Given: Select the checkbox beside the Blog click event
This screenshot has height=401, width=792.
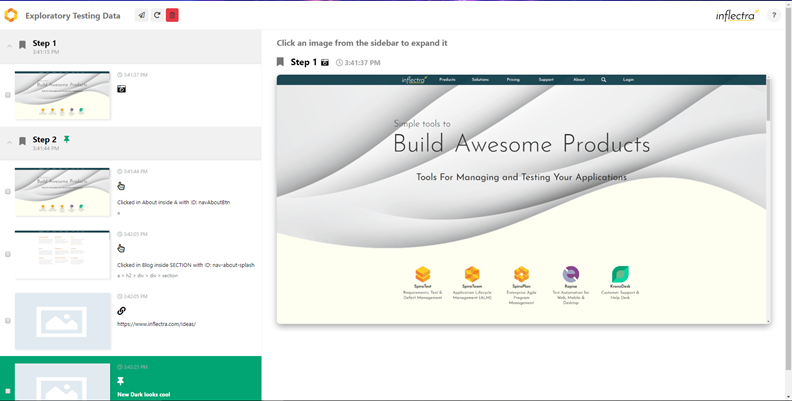Looking at the screenshot, I should pos(8,254).
